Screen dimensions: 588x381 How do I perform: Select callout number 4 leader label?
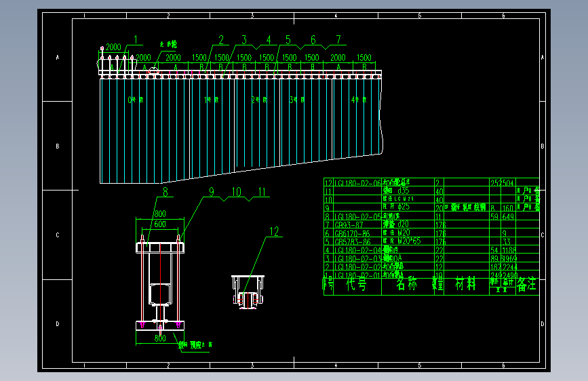[x=269, y=40]
